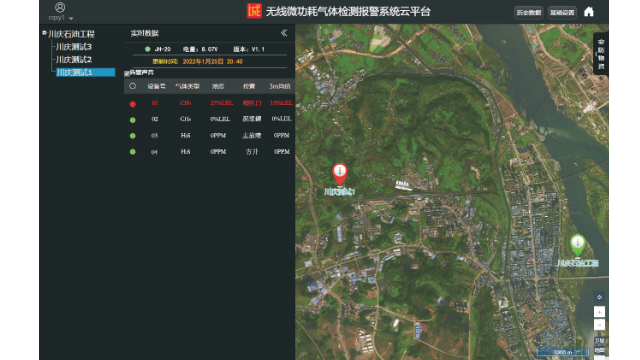Screen dimensions: 640x360
Task: Click device number 02 cell
Action: tap(155, 119)
